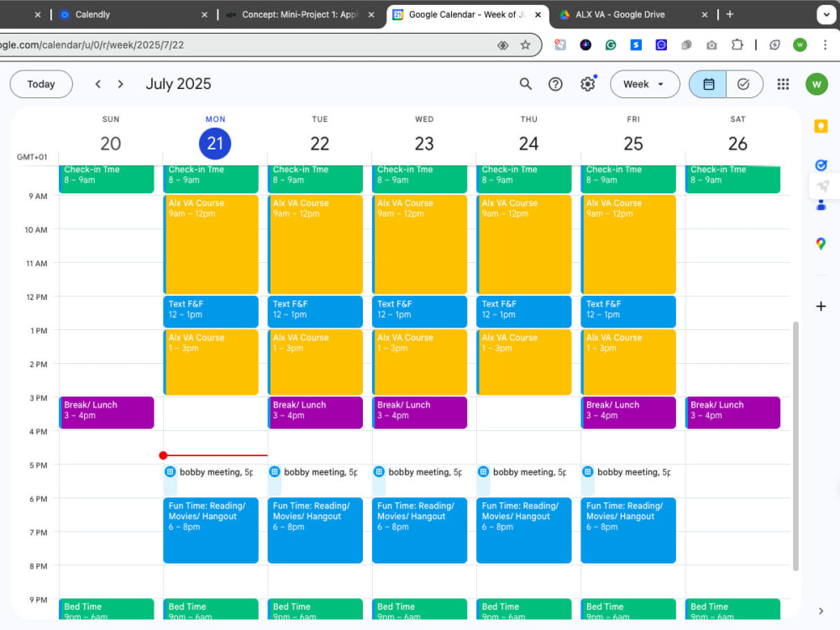
Task: Go to previous week arrow
Action: [x=98, y=84]
